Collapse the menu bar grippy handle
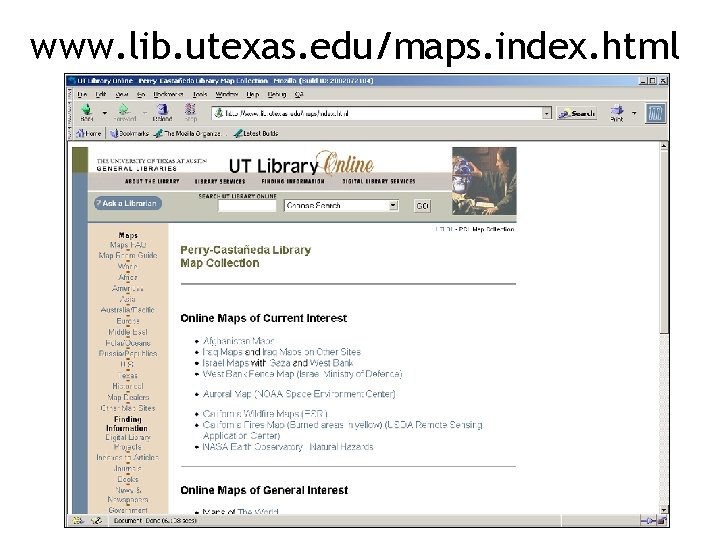 pyautogui.click(x=70, y=94)
